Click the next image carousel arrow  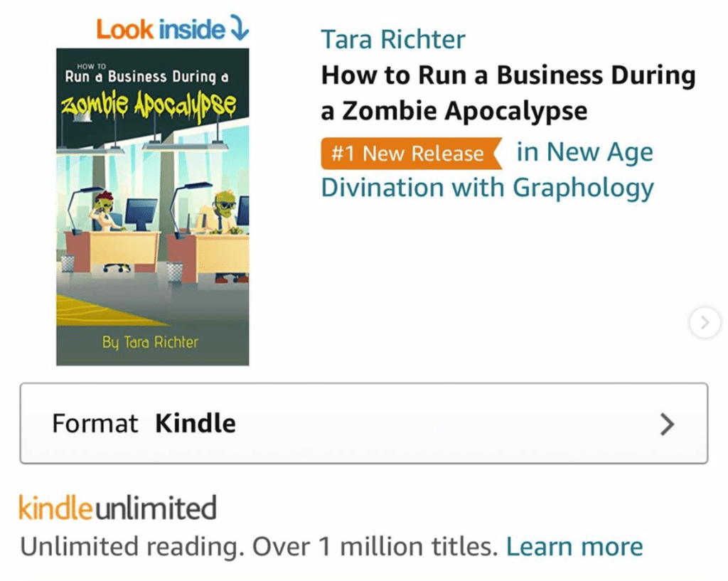[x=705, y=322]
